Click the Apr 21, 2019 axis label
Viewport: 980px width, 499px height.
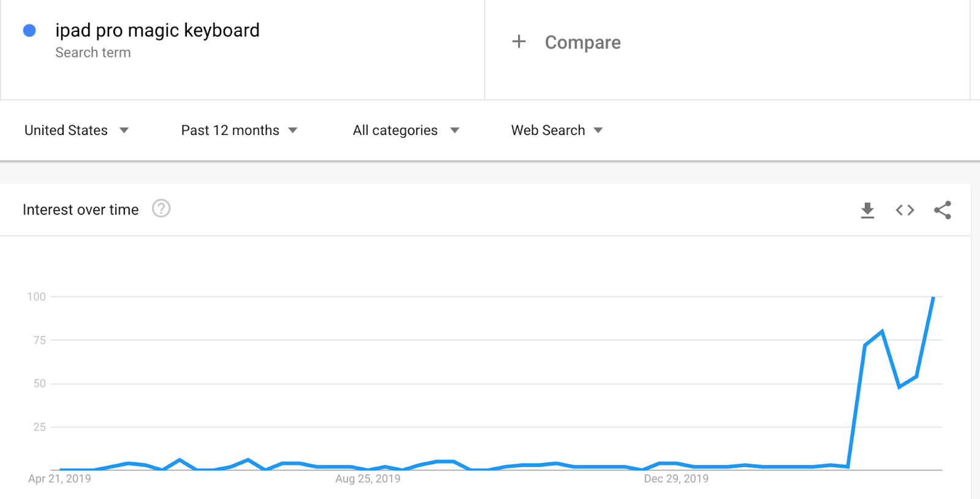[x=59, y=479]
